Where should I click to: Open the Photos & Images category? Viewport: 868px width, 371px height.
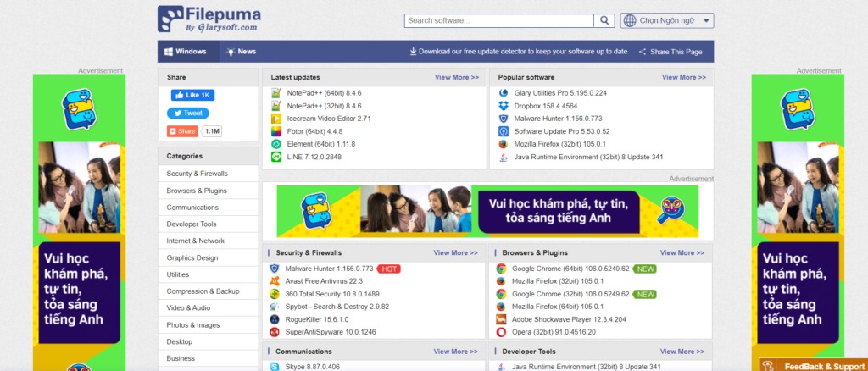pos(209,325)
